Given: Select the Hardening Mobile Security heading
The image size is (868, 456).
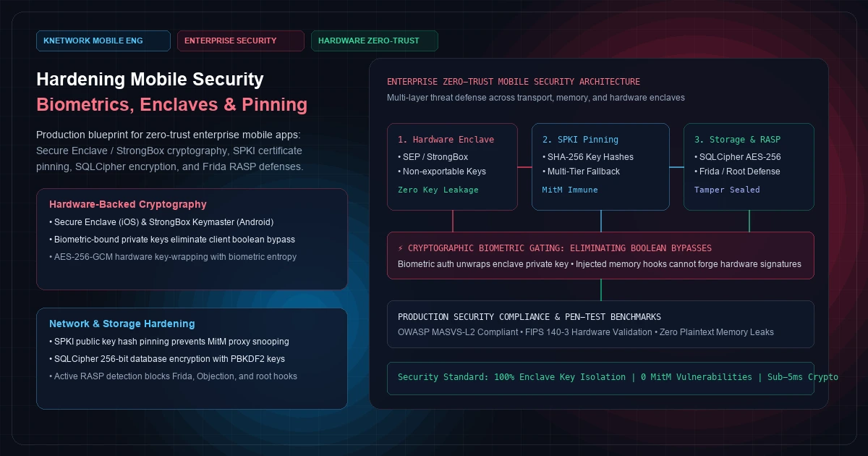Looking at the screenshot, I should tap(150, 80).
